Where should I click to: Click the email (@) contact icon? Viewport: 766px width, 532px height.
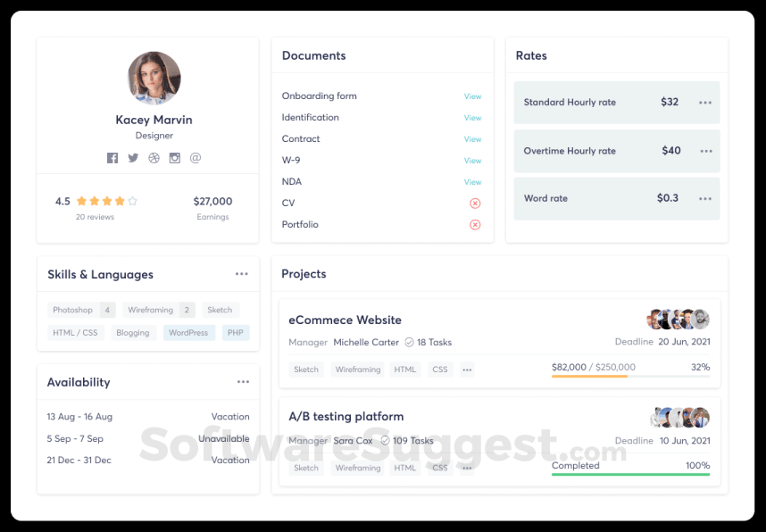tap(196, 157)
